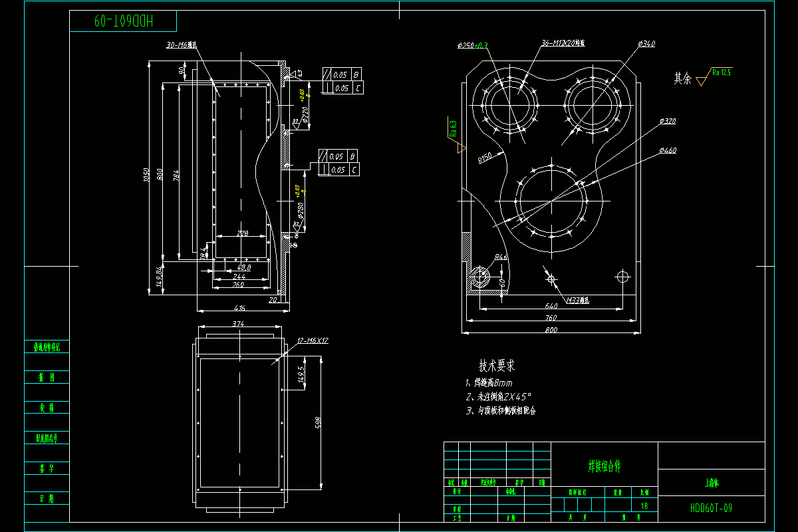Click the ⌀460 diameter callout

668,151
